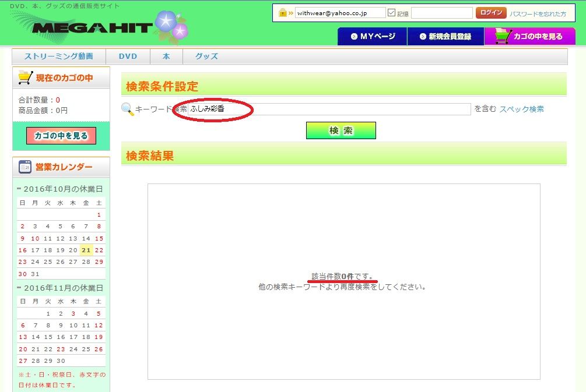Select November 30 in the calendar

click(x=61, y=361)
